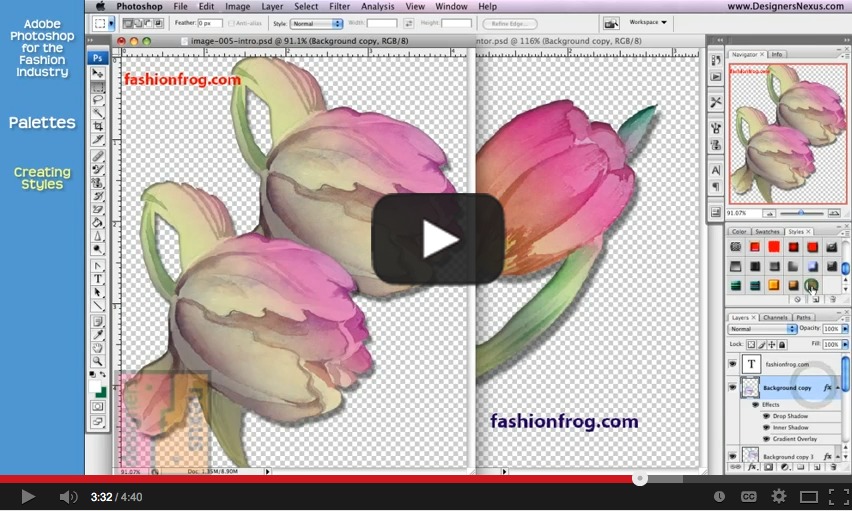Open YouTube player settings gear
Screen dimensions: 852x511
[779, 496]
